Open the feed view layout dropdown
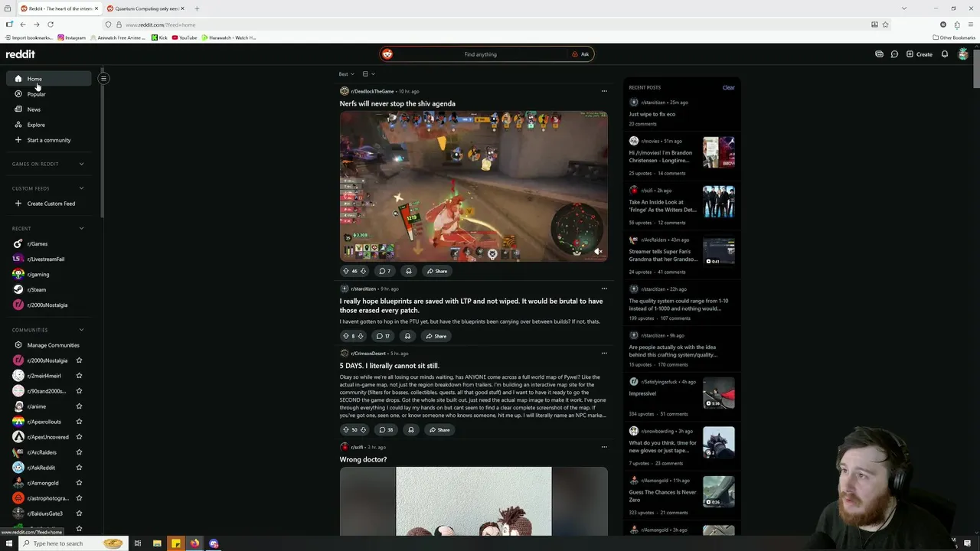 click(368, 74)
